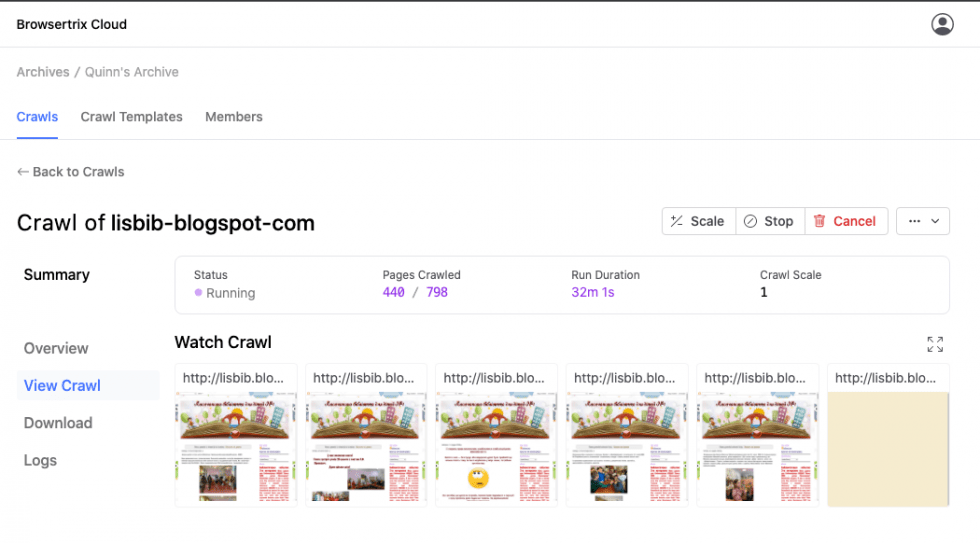Select the Crawls tab
This screenshot has height=543, width=980.
click(37, 117)
